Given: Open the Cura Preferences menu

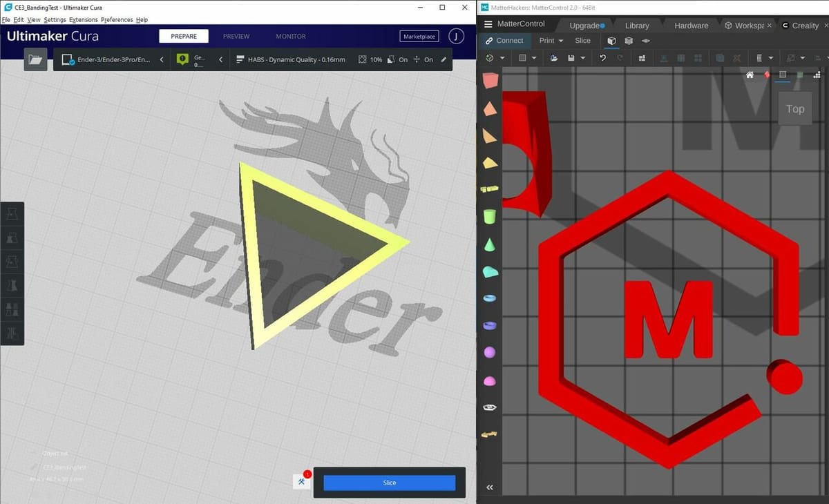Looking at the screenshot, I should point(117,20).
